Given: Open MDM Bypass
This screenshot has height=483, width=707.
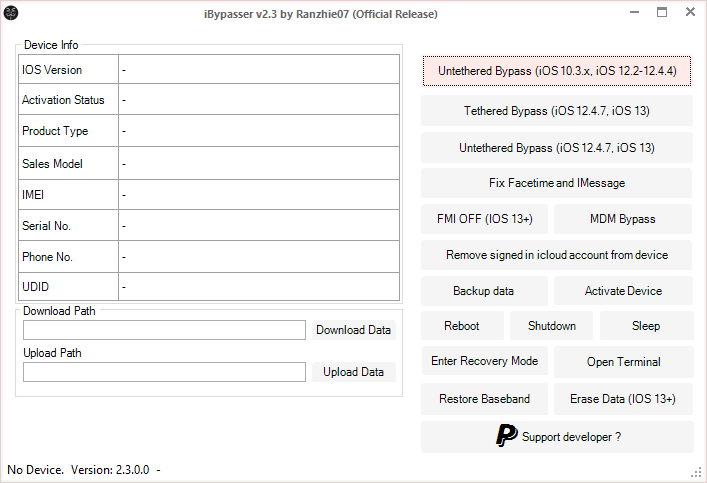Looking at the screenshot, I should click(x=623, y=219).
